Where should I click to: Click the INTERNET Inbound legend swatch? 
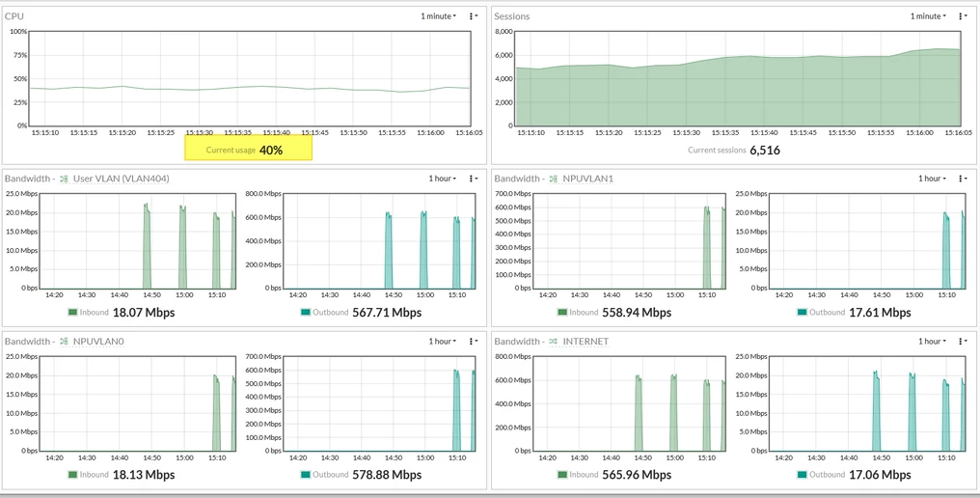562,475
